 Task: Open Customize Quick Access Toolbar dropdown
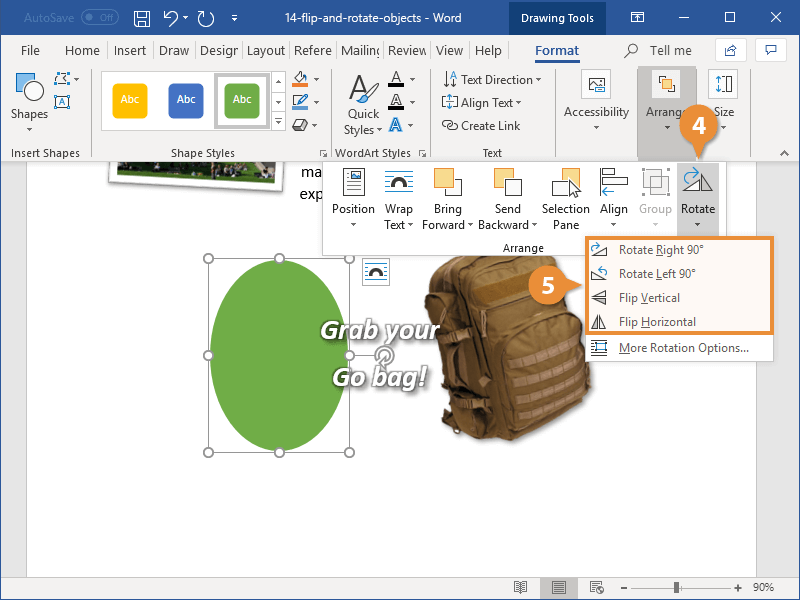(234, 18)
